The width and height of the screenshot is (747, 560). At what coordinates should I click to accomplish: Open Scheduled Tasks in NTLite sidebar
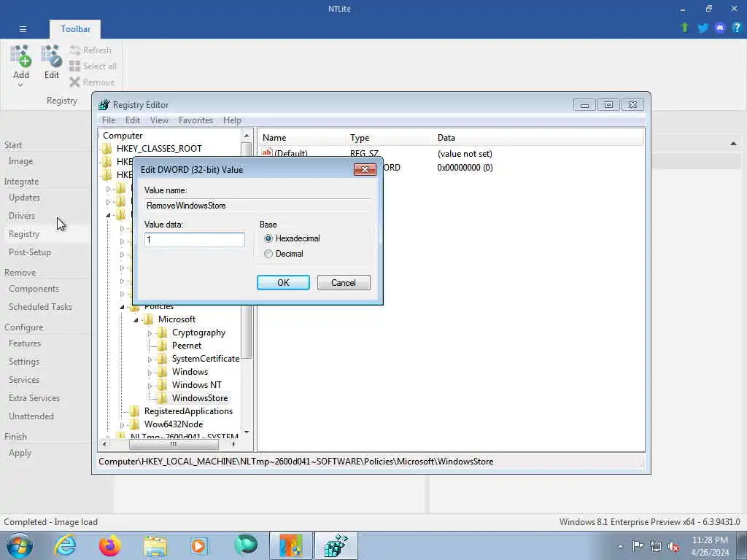41,307
